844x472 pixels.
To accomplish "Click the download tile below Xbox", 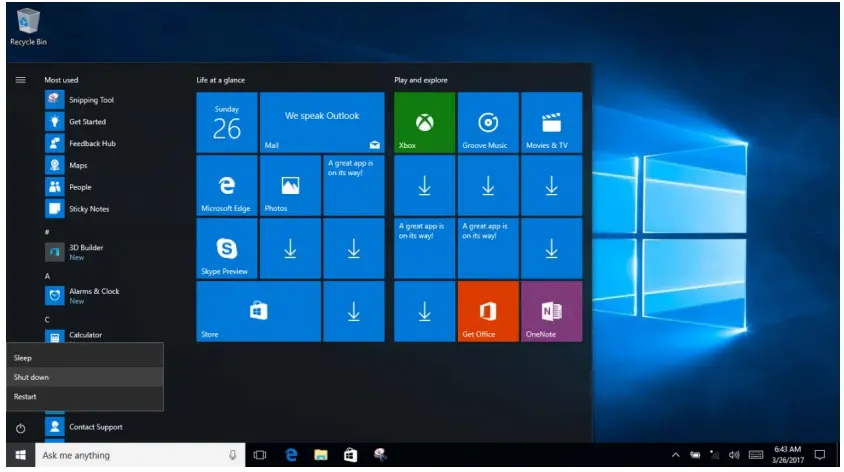I will [424, 185].
